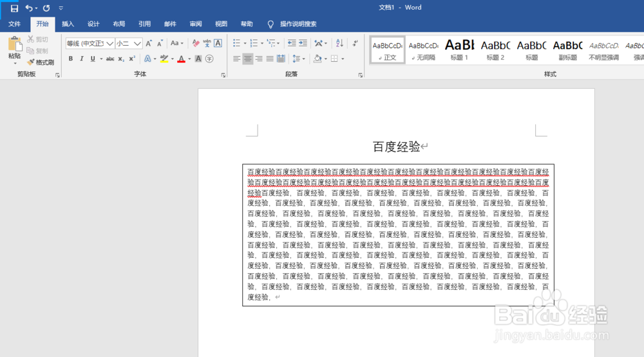This screenshot has width=644, height=357.
Task: Open the Chinese layout icon
Action: coord(319,43)
